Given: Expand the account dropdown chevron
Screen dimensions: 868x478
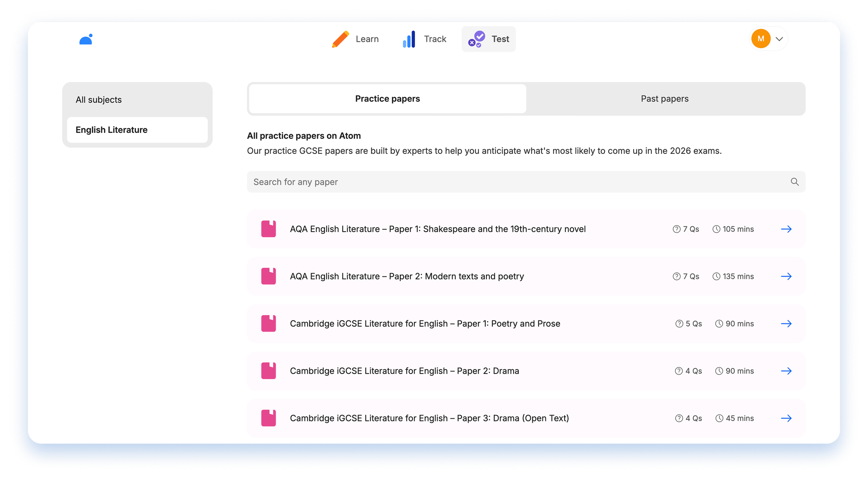Looking at the screenshot, I should click(779, 39).
